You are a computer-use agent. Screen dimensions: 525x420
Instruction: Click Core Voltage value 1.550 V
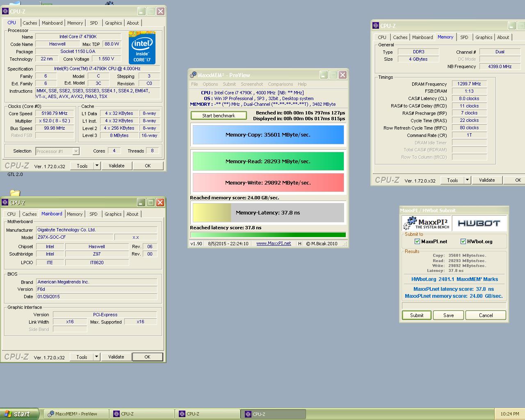click(x=107, y=59)
